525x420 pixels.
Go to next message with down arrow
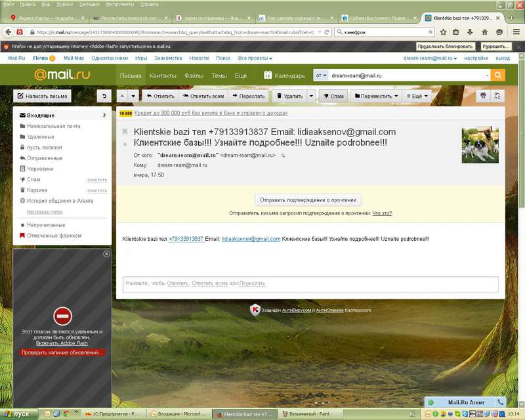134,96
